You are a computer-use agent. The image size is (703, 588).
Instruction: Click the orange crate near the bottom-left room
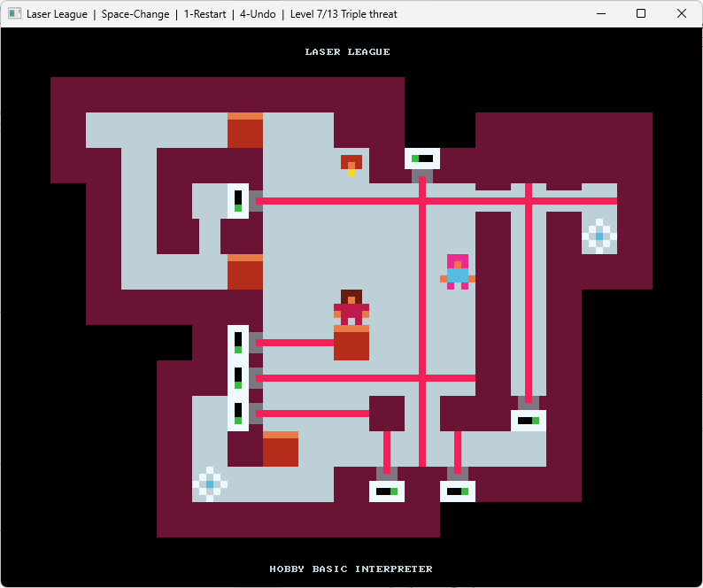coord(281,449)
